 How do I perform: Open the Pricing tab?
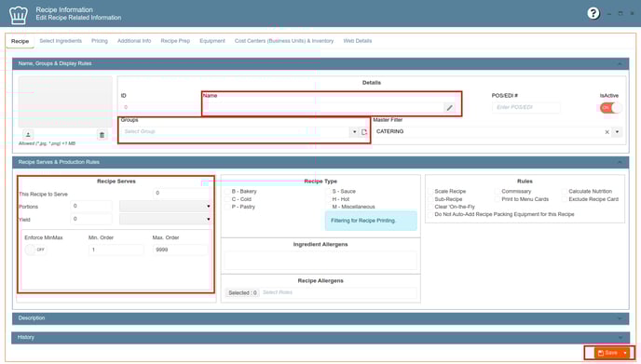point(100,41)
